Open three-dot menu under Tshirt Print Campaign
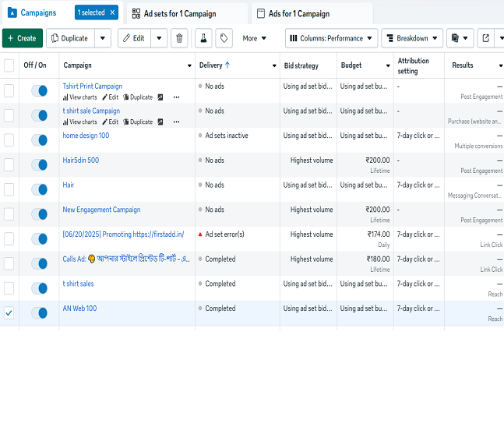 [x=176, y=97]
